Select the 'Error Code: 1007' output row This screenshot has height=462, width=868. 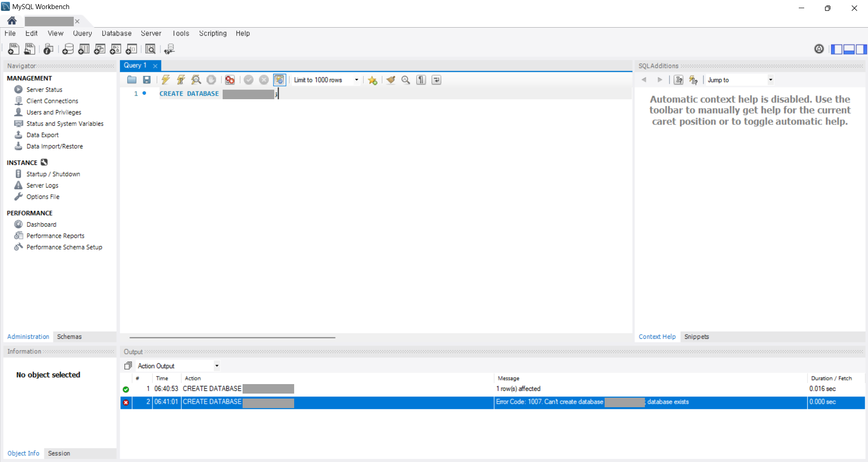pyautogui.click(x=492, y=402)
